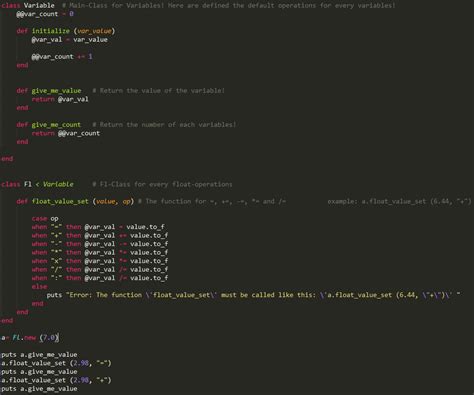Image resolution: width=474 pixels, height=395 pixels.
Task: Click the 'else' keyword in the case block
Action: pos(39,287)
